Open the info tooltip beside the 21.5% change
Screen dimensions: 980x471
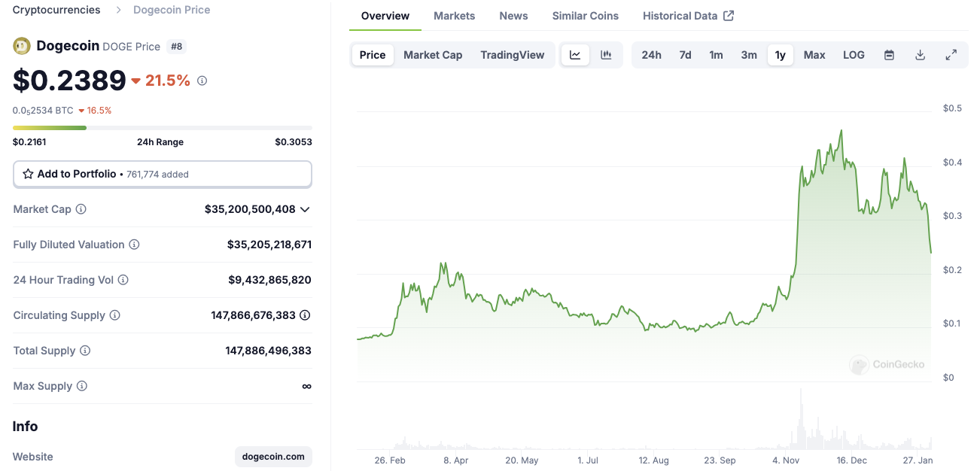point(202,81)
